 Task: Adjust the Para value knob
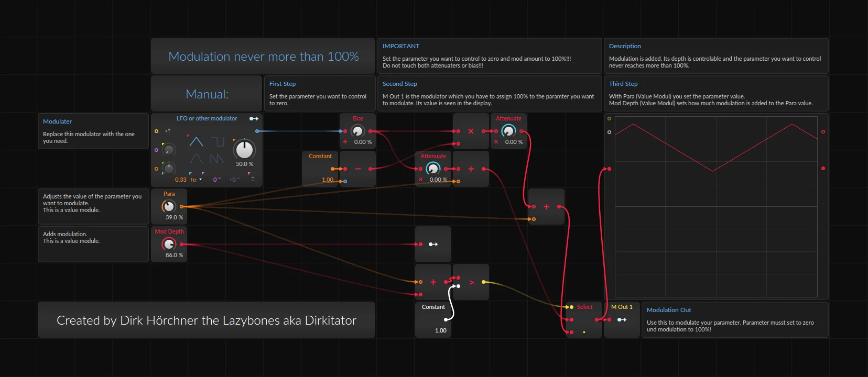169,206
